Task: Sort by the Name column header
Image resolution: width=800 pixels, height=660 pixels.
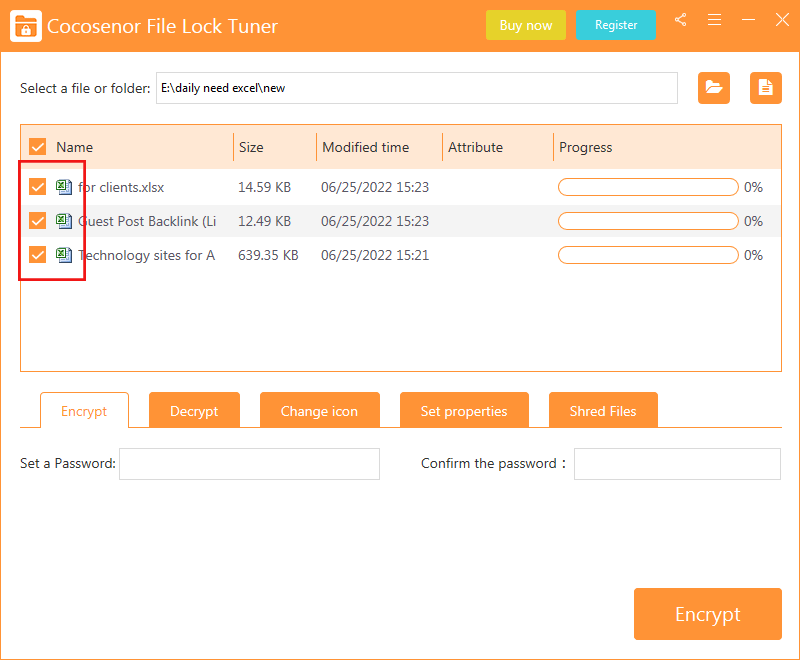Action: (x=74, y=147)
